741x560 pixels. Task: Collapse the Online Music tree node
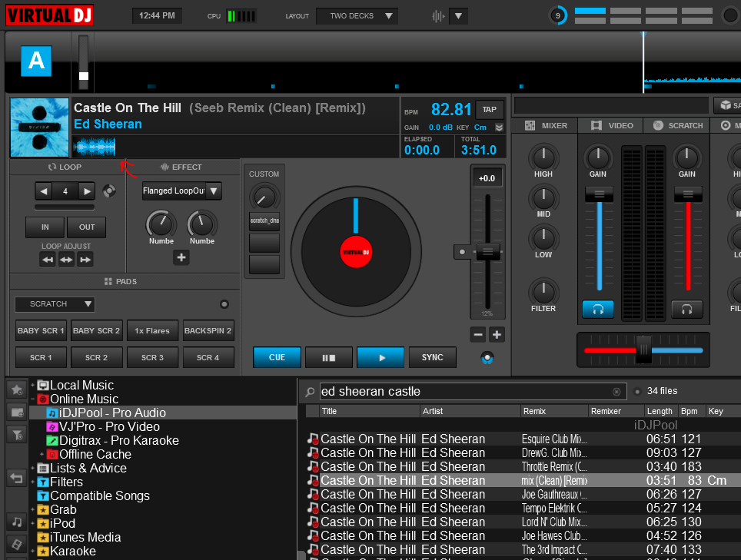coord(32,399)
